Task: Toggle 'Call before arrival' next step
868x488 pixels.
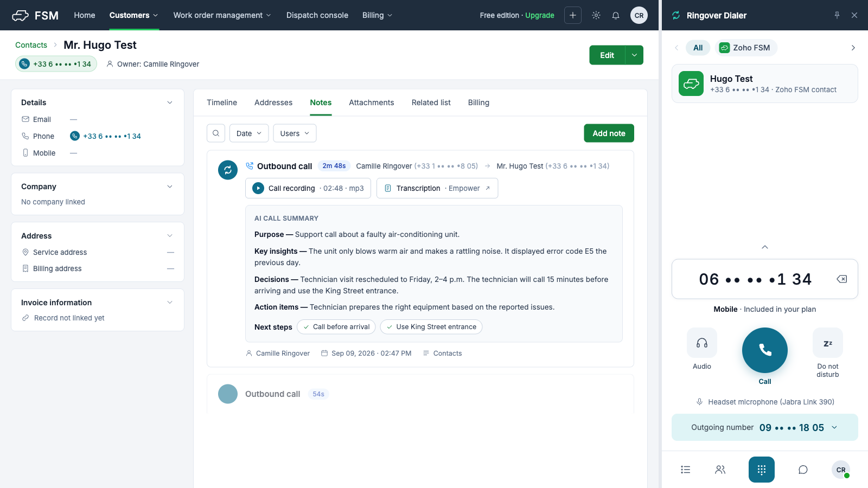Action: (x=336, y=327)
